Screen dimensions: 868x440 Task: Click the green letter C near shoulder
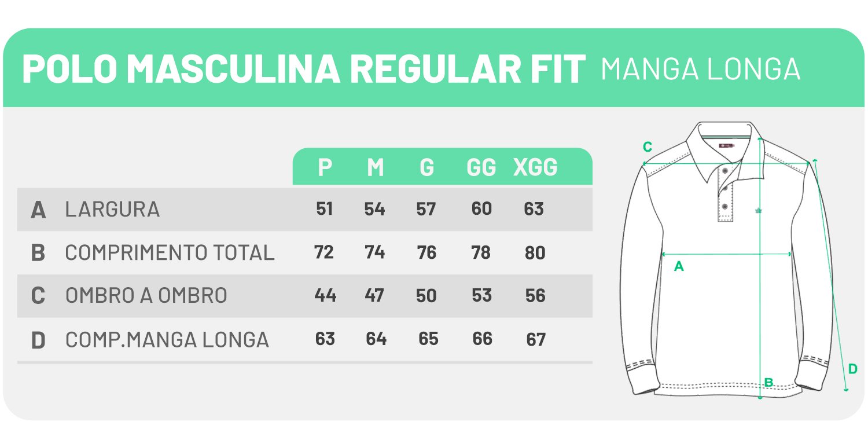[x=648, y=147]
